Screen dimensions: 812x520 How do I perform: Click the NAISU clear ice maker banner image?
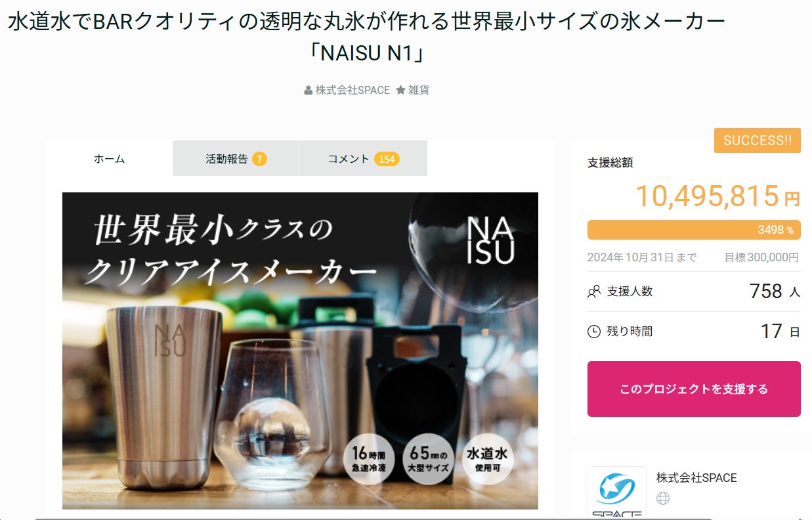[x=300, y=351]
